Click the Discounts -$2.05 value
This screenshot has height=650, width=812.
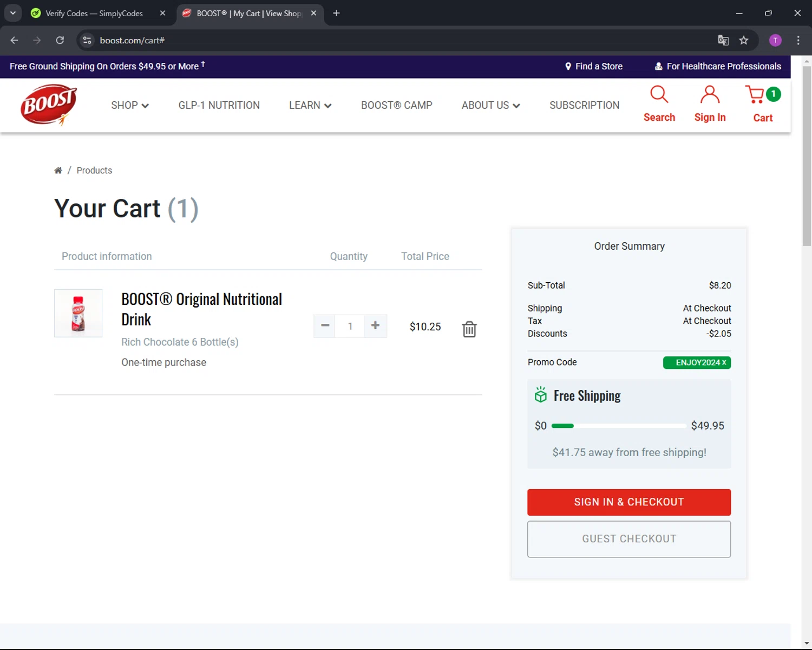point(719,334)
